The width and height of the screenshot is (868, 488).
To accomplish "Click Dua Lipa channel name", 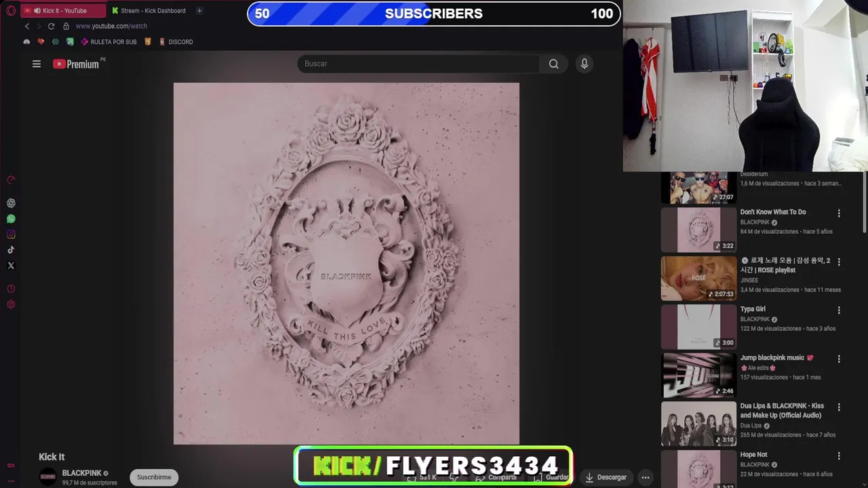I will pos(751,426).
